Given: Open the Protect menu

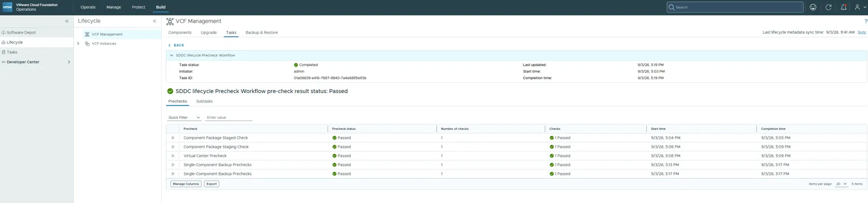Looking at the screenshot, I should (138, 7).
